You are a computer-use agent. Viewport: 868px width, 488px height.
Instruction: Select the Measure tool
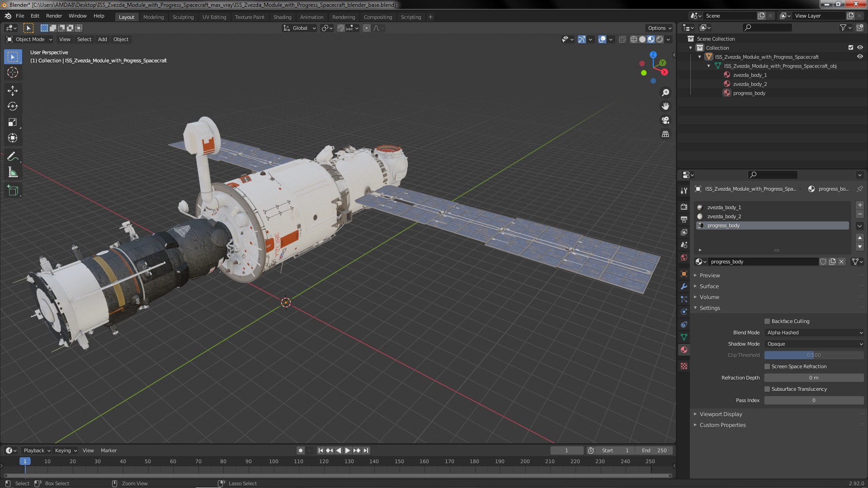(13, 173)
